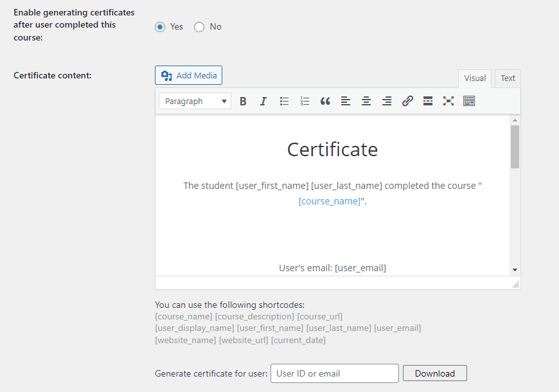The width and height of the screenshot is (559, 392).
Task: Click the insert link icon
Action: (x=407, y=102)
